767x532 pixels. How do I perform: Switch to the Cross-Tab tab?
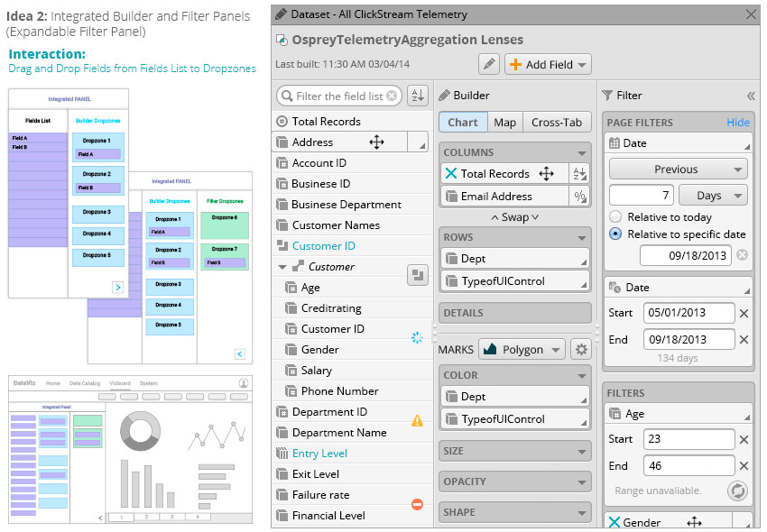pos(557,123)
